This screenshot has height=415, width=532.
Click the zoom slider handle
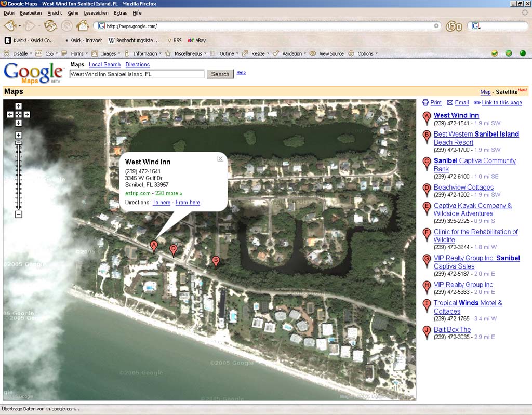pos(18,143)
